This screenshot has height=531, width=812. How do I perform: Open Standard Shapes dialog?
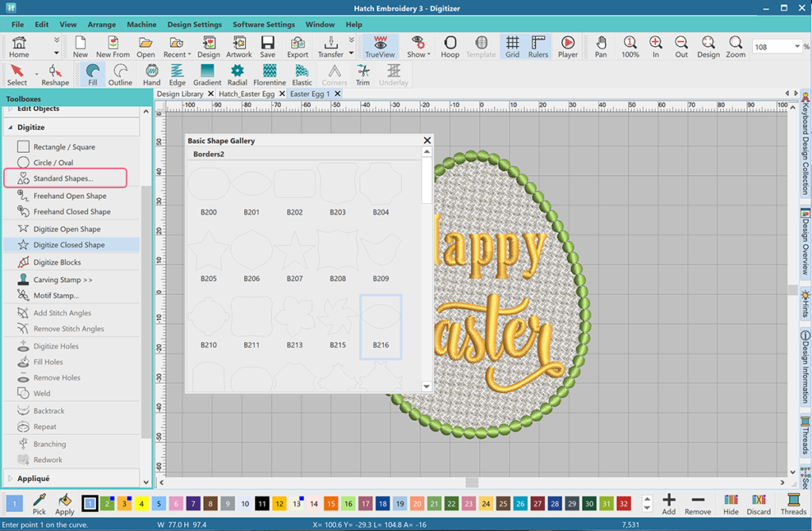tap(63, 178)
